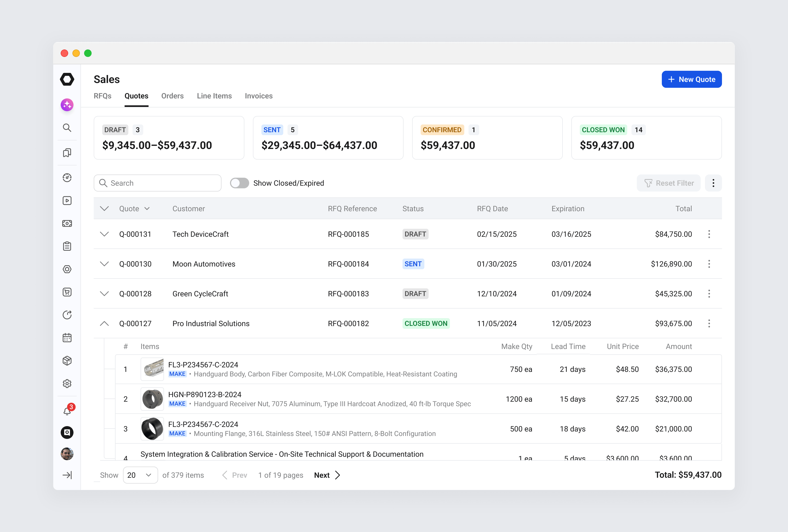Click the circular refresh arrow sidebar icon
Image resolution: width=788 pixels, height=532 pixels.
click(x=67, y=315)
